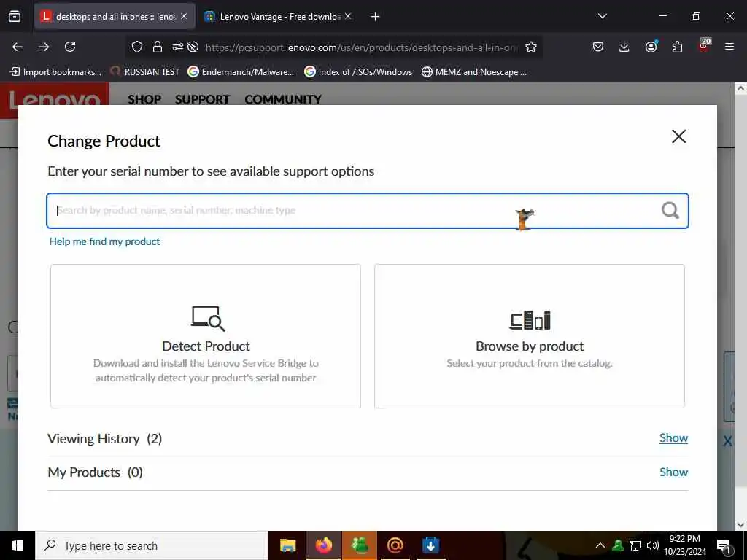Open the MEMZ and Noescape bookmark
Screen dimensions: 747x560
474,72
